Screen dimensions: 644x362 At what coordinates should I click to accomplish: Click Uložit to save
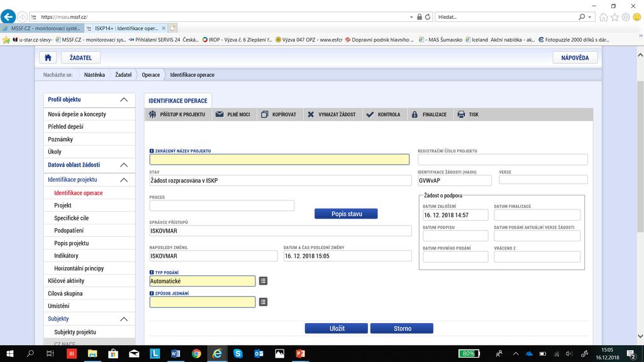click(x=336, y=328)
